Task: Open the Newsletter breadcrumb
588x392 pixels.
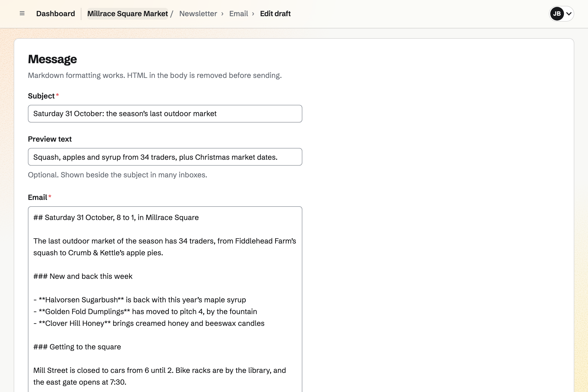Action: click(x=198, y=13)
